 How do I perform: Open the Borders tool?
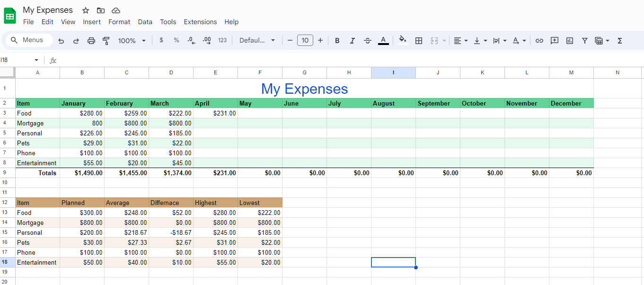click(x=419, y=41)
